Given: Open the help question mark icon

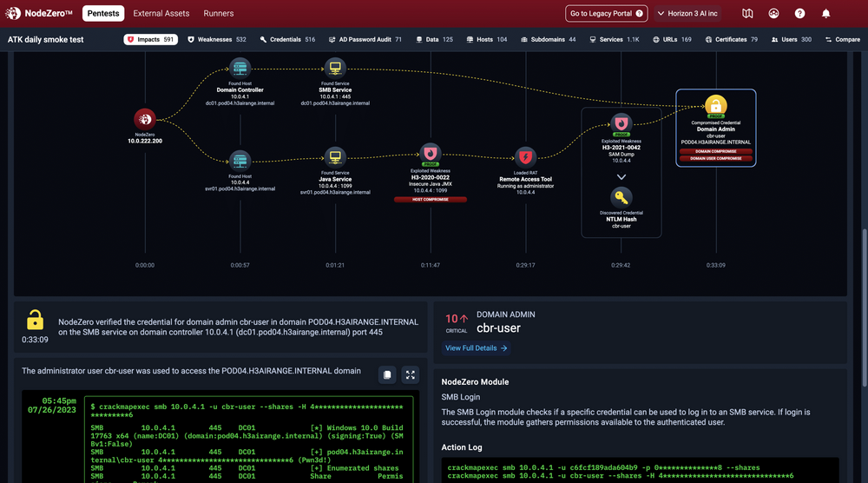Looking at the screenshot, I should (x=799, y=14).
